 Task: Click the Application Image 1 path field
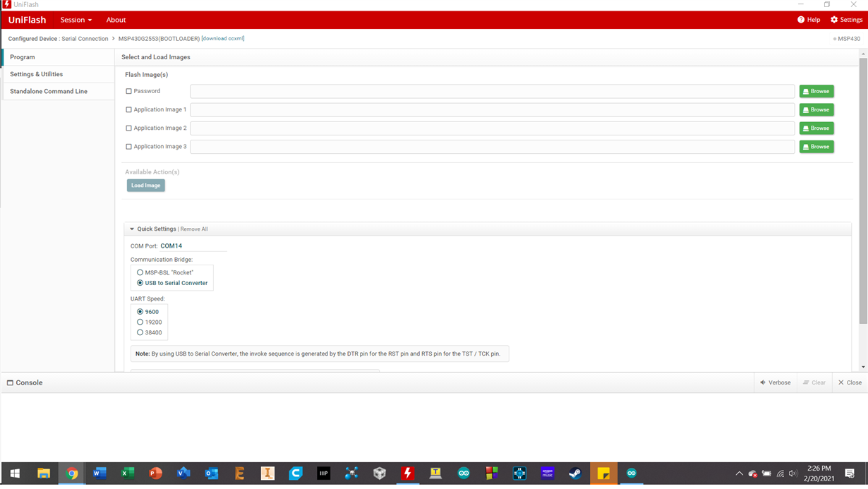[x=493, y=109]
